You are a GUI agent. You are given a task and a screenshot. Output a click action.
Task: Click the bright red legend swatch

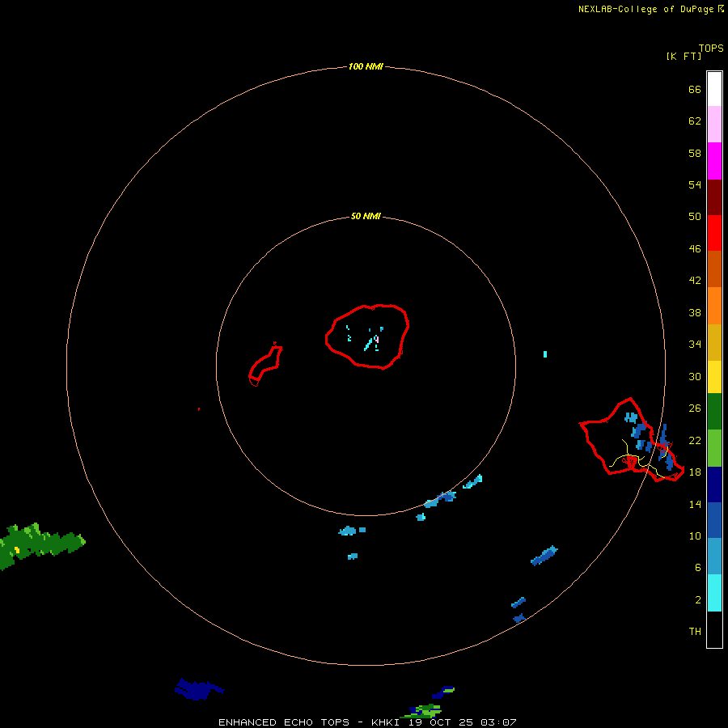coord(714,233)
